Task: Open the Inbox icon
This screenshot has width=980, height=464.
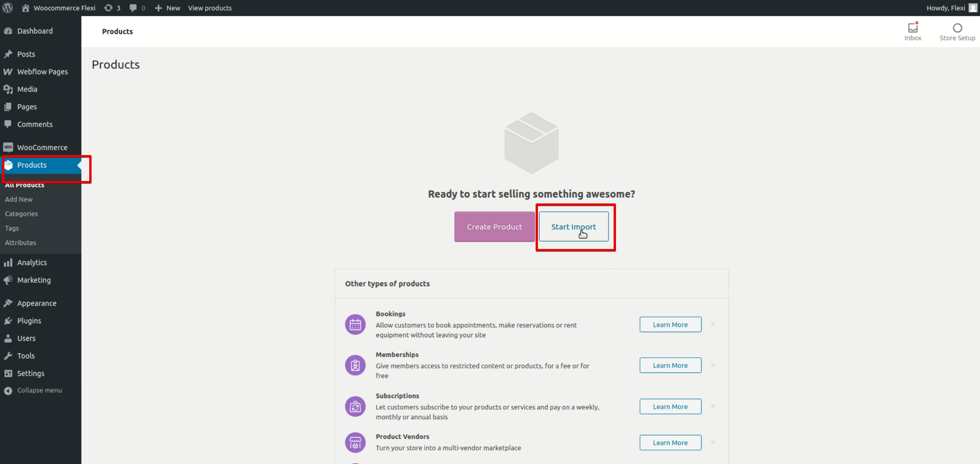Action: tap(913, 28)
